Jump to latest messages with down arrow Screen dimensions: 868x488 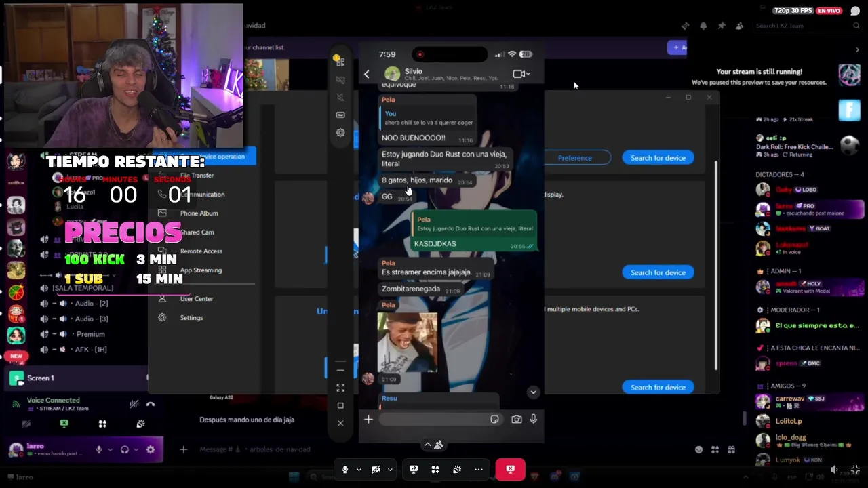point(533,392)
